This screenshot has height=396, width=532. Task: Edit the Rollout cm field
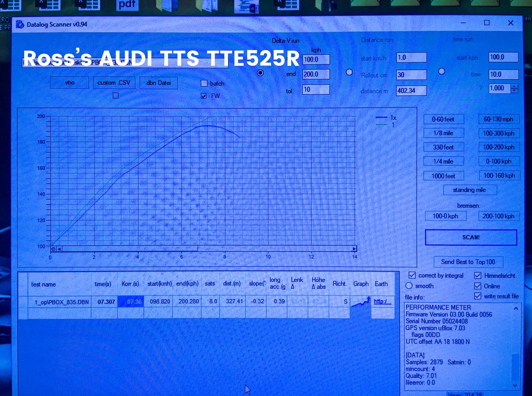pyautogui.click(x=411, y=75)
